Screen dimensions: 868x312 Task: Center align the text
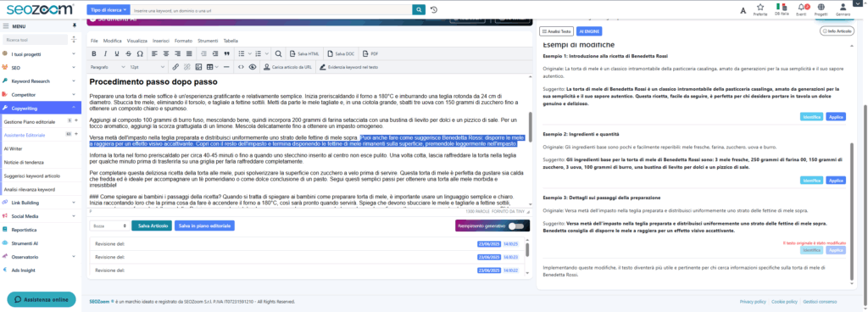(166, 53)
